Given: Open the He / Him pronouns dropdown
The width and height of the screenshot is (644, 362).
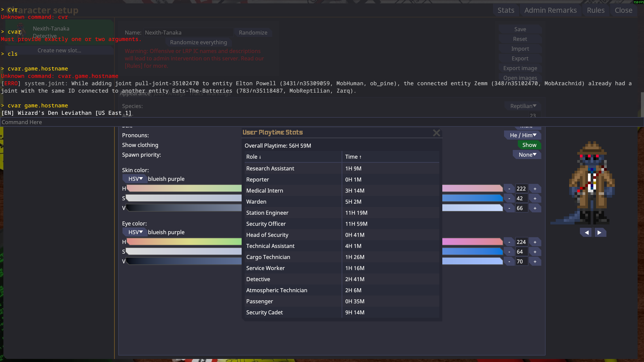Looking at the screenshot, I should pos(523,135).
